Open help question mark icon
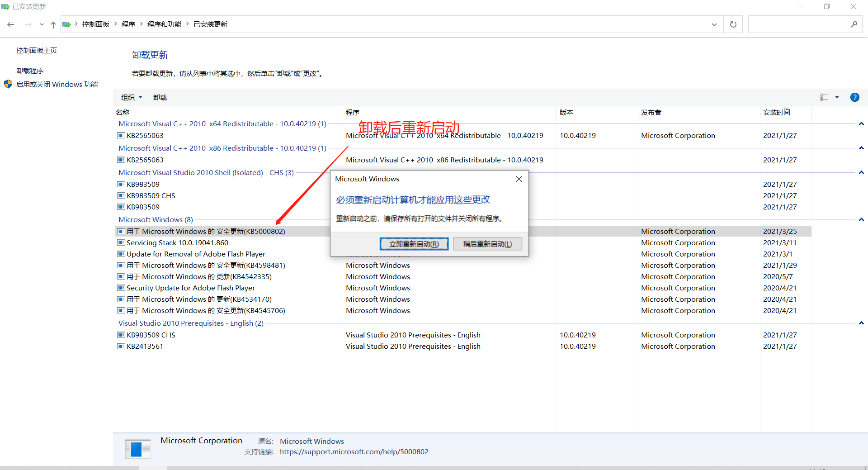 tap(854, 97)
